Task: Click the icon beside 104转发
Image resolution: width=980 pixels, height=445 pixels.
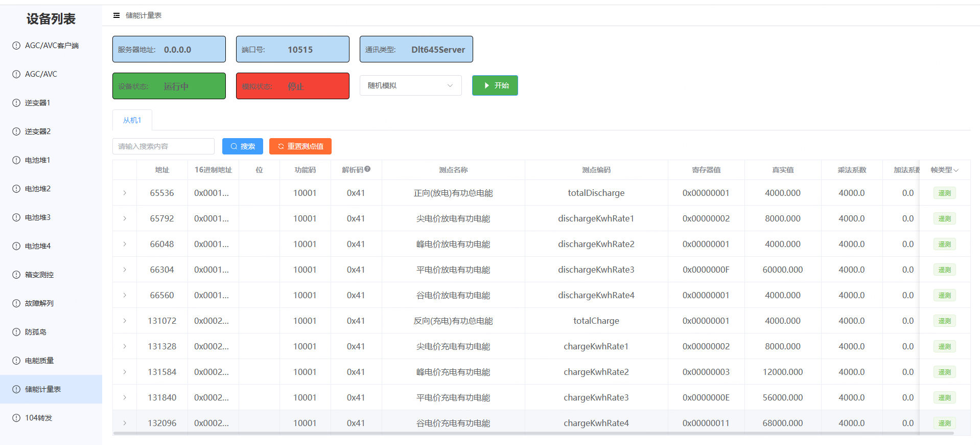Action: click(x=16, y=418)
